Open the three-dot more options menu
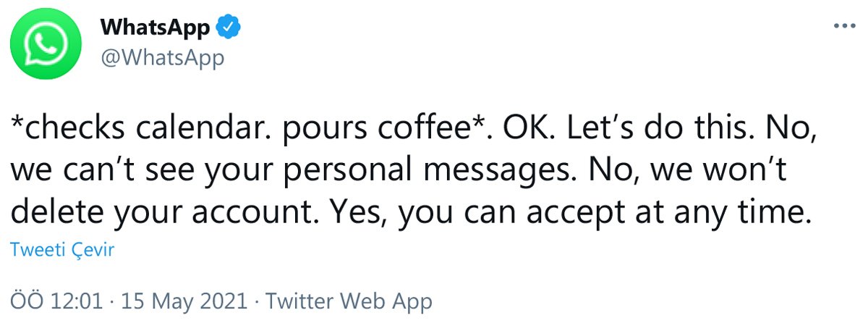Screen dimensions: 868x331 coord(844,26)
